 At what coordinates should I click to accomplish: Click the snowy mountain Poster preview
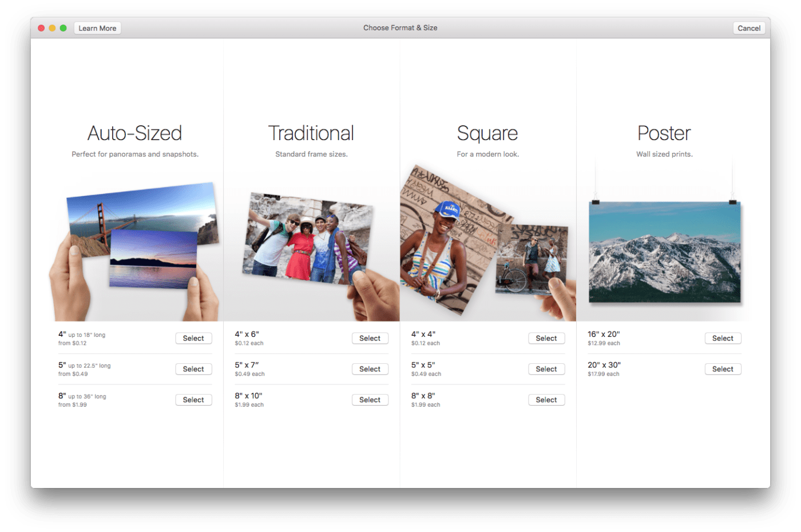click(x=664, y=252)
